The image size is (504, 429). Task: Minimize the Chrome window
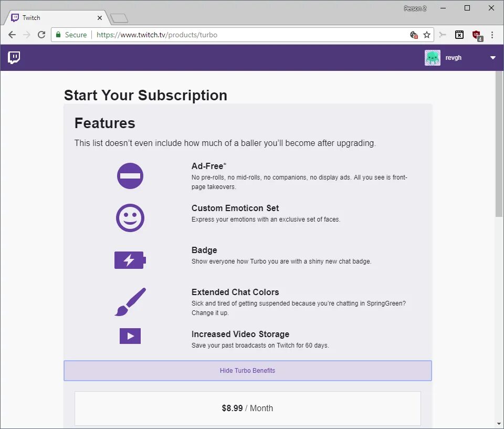(443, 8)
